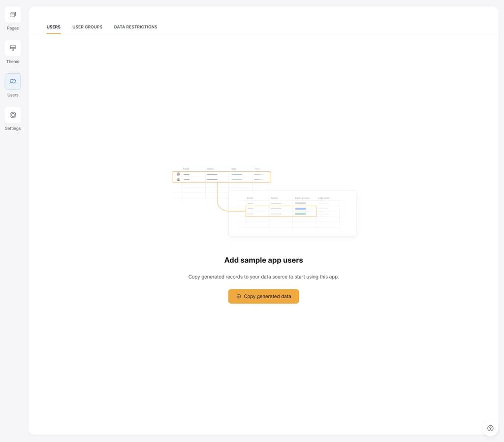Click the second avatar icon in the sample table

178,179
